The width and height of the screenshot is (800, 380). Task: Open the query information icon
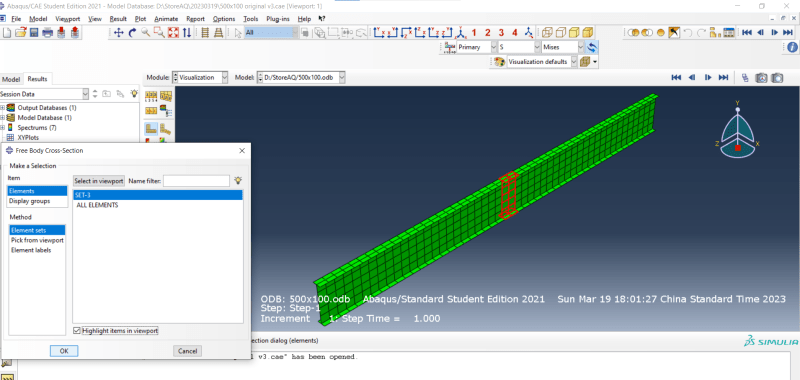(792, 47)
